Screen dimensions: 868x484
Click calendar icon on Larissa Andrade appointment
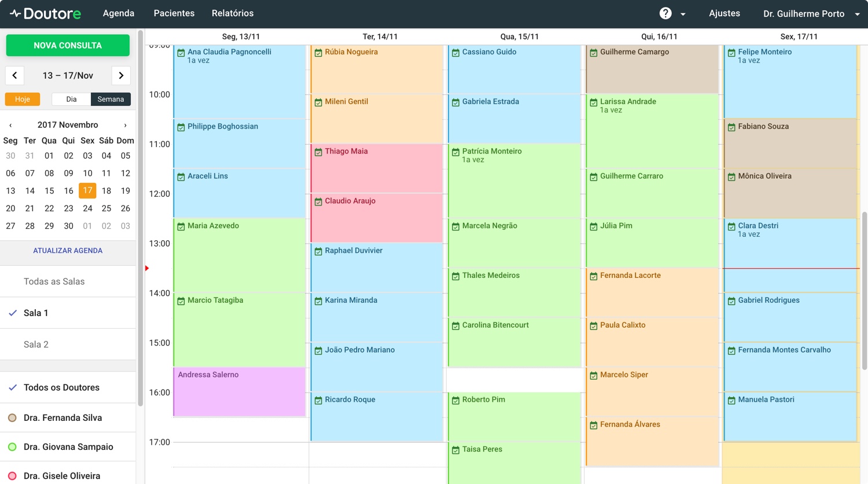(x=594, y=102)
